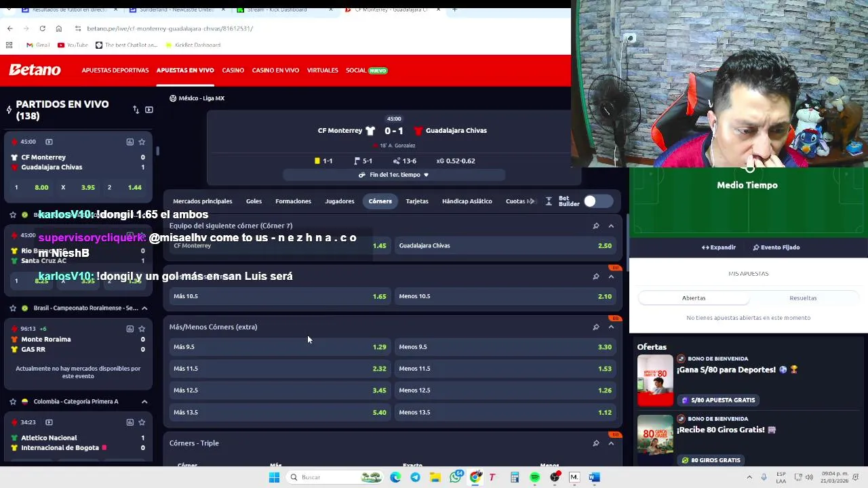Reload the browser page
Screen dimensions: 868x488
tap(42, 28)
